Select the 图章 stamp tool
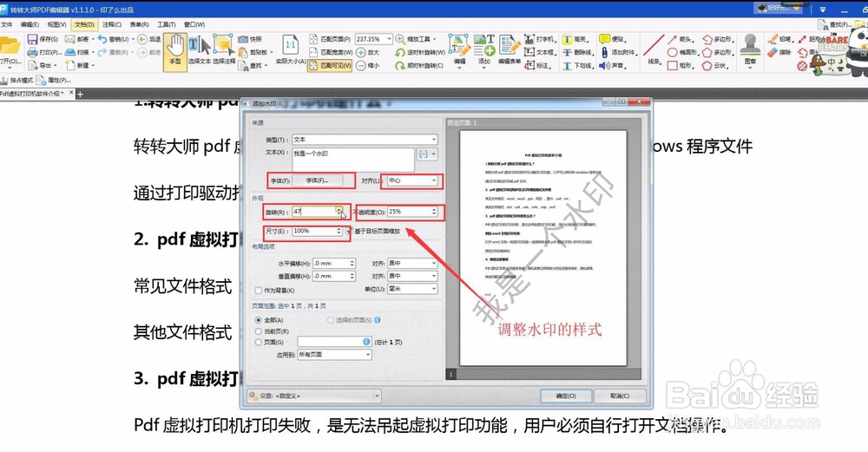The width and height of the screenshot is (868, 452). [750, 49]
